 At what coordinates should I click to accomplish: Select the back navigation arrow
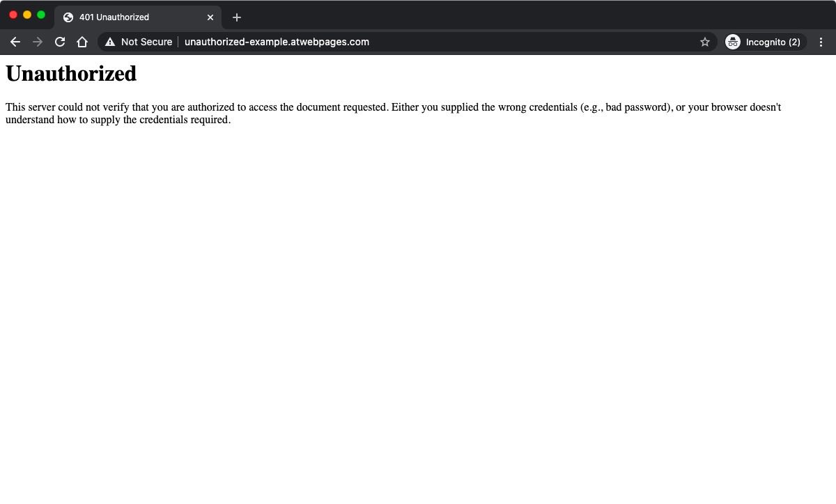click(x=15, y=42)
